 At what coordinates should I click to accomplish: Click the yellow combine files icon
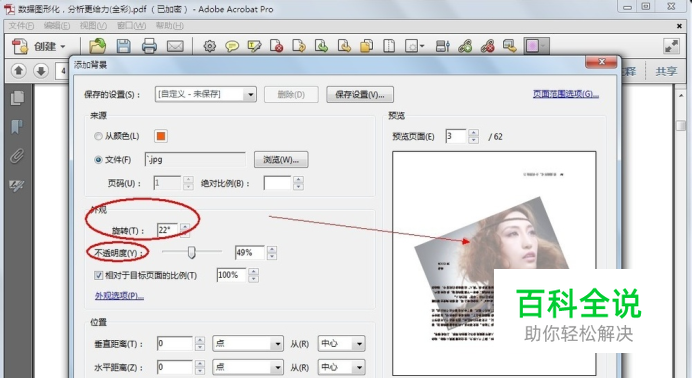pyautogui.click(x=366, y=46)
